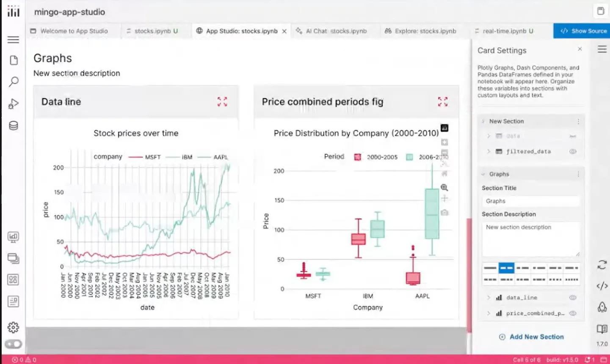Open the form layout sidebar icon
This screenshot has width=610, height=364.
pyautogui.click(x=13, y=301)
